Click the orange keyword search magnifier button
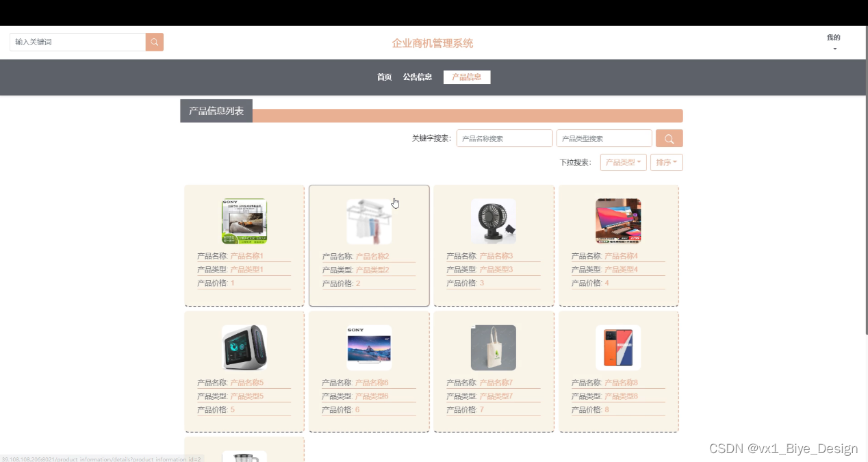Image resolution: width=868 pixels, height=462 pixels. pyautogui.click(x=669, y=138)
